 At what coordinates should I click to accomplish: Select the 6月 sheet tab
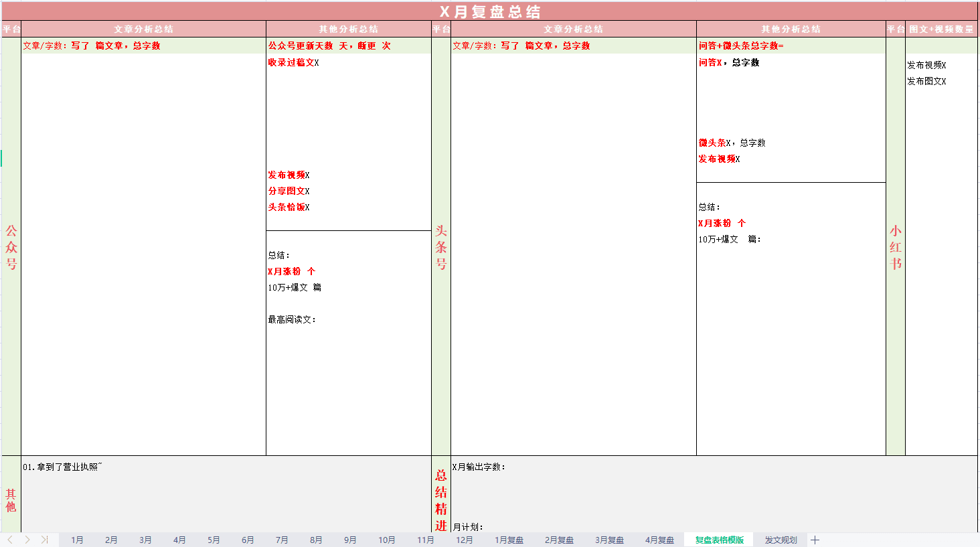tap(248, 540)
